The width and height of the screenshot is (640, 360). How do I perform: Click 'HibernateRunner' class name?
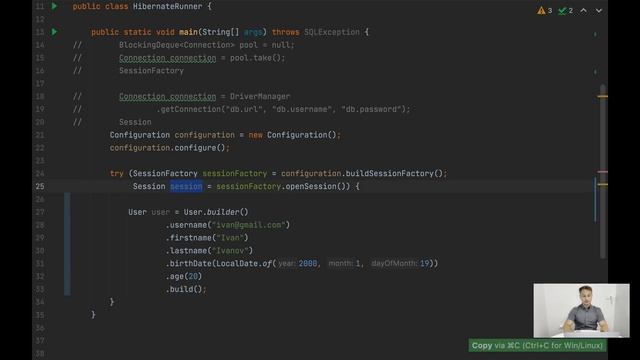pyautogui.click(x=167, y=6)
